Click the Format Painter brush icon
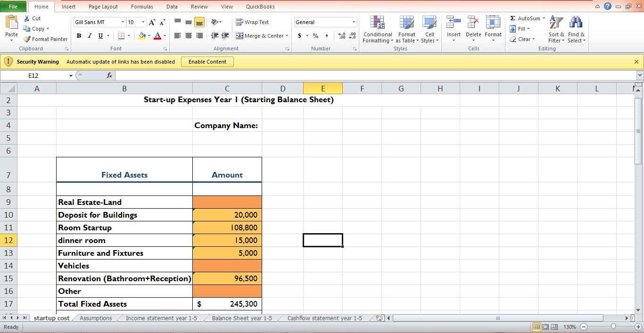This screenshot has height=333, width=644. tap(27, 39)
